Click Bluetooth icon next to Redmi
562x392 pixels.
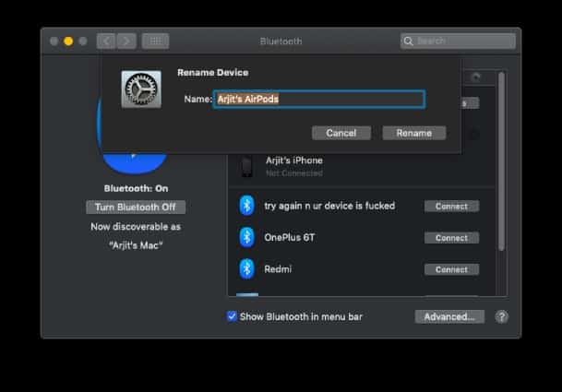[x=247, y=268]
